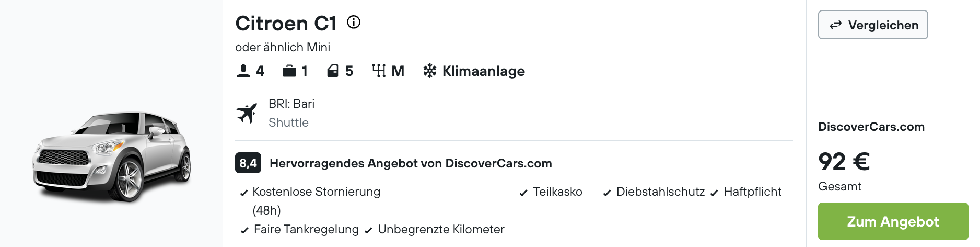
Task: Click the Unbegrenzte Kilometer feature item
Action: point(434,229)
